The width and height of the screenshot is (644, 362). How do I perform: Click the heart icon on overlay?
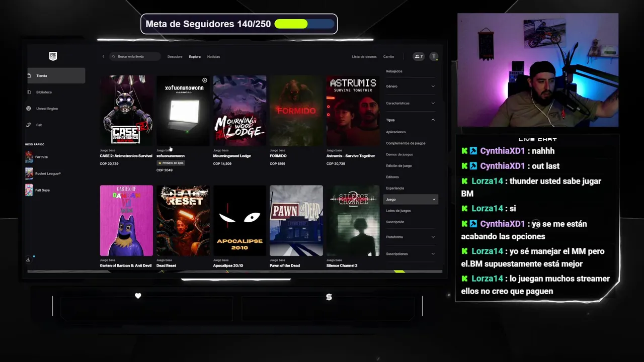(x=138, y=296)
